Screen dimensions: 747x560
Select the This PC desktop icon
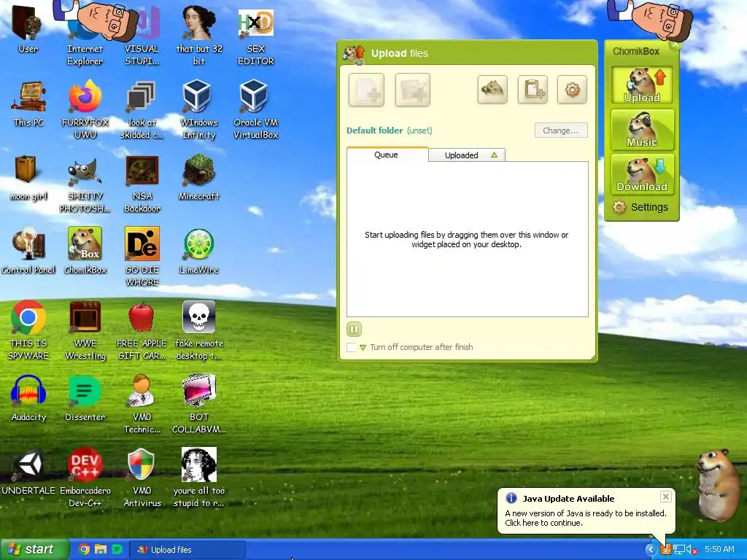28,104
